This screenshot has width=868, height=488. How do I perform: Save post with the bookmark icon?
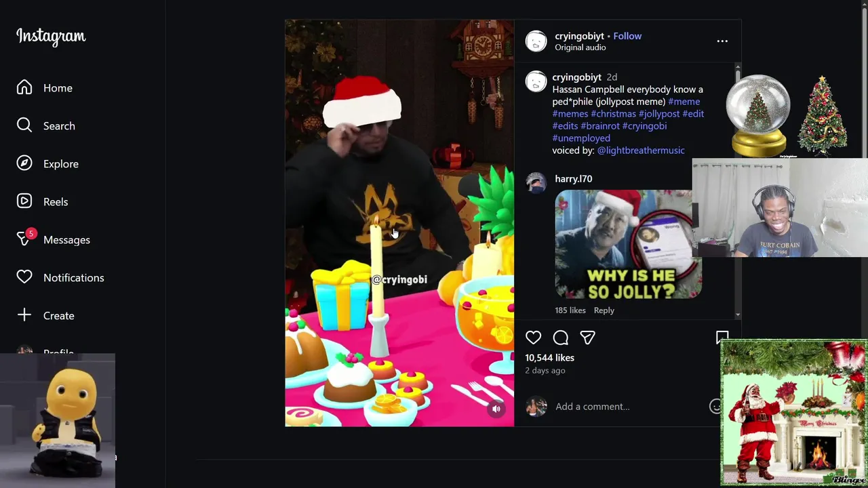coord(722,337)
